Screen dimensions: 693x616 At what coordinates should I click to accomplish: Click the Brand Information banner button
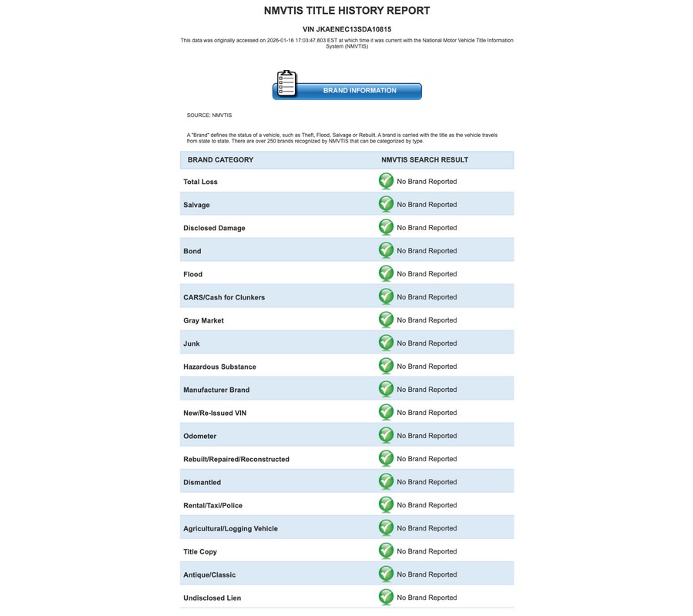(347, 91)
